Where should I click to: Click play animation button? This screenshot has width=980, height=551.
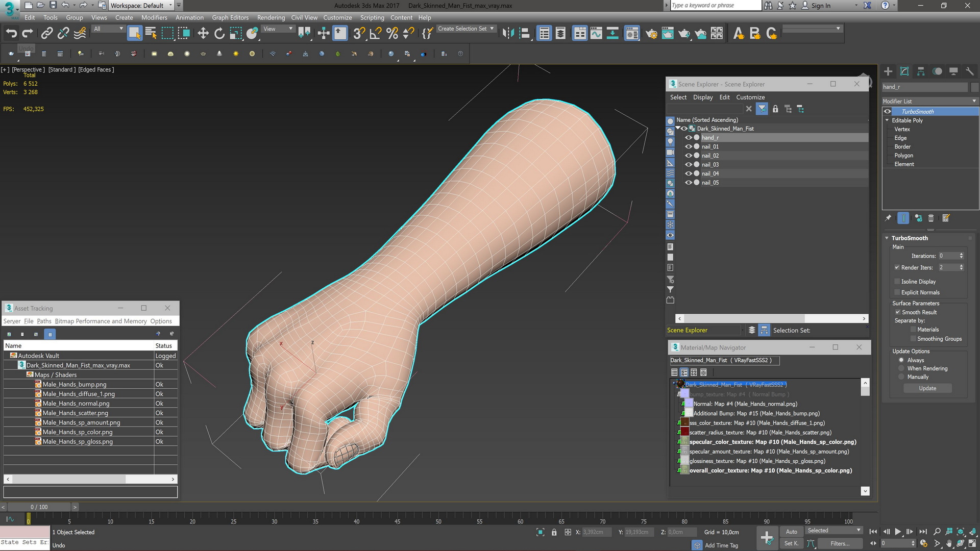coord(898,532)
